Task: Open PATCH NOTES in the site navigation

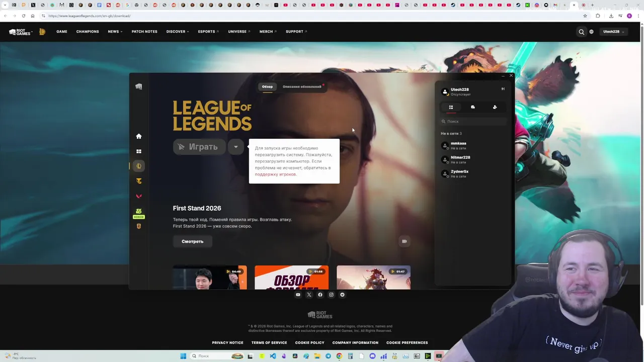Action: (x=144, y=32)
